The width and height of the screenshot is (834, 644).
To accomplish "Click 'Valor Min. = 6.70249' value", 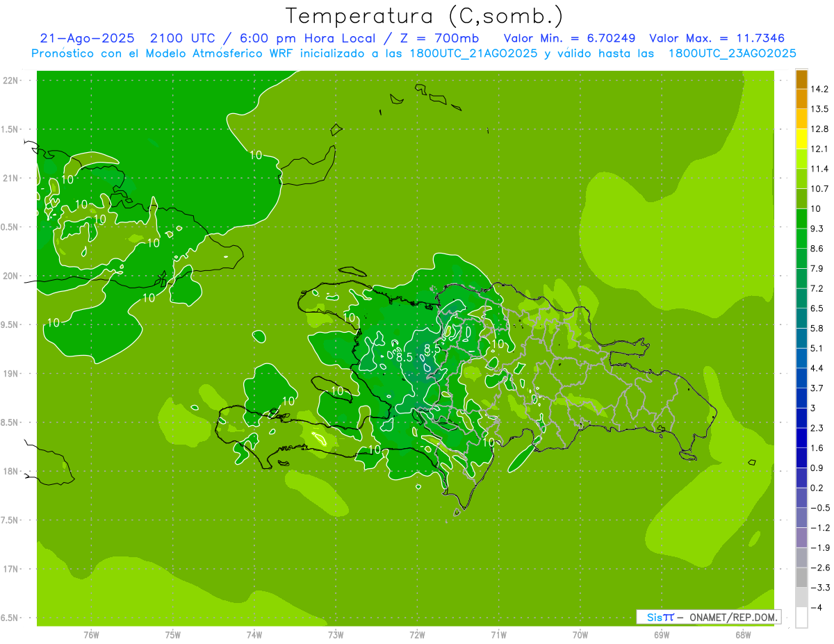I will point(569,38).
